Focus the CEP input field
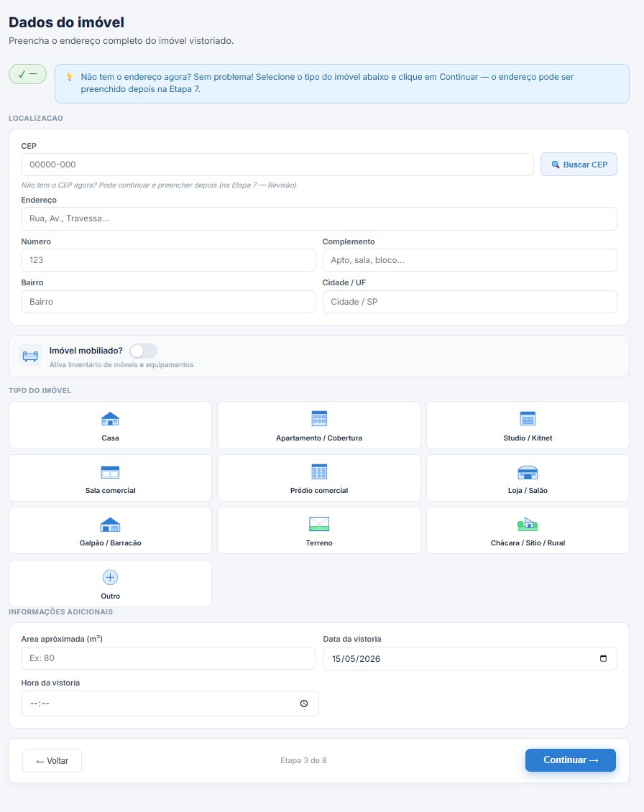 277,164
